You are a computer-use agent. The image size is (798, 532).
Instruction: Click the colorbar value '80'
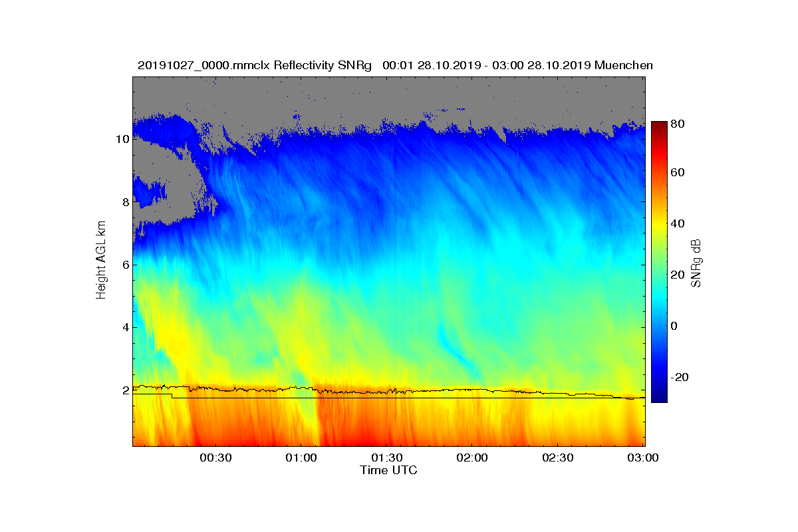(679, 122)
